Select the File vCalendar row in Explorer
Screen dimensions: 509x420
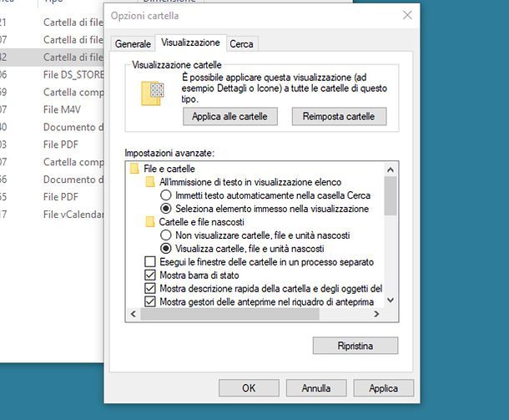tap(52, 215)
